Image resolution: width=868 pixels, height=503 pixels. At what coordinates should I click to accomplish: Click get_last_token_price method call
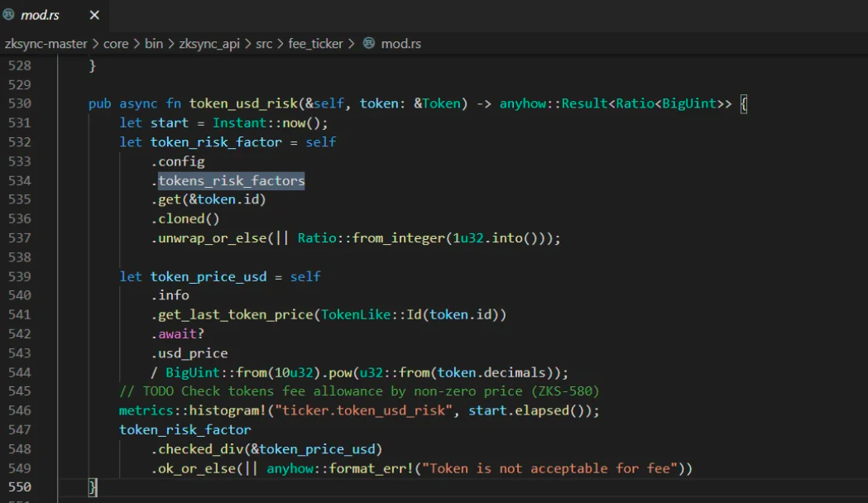pyautogui.click(x=236, y=315)
